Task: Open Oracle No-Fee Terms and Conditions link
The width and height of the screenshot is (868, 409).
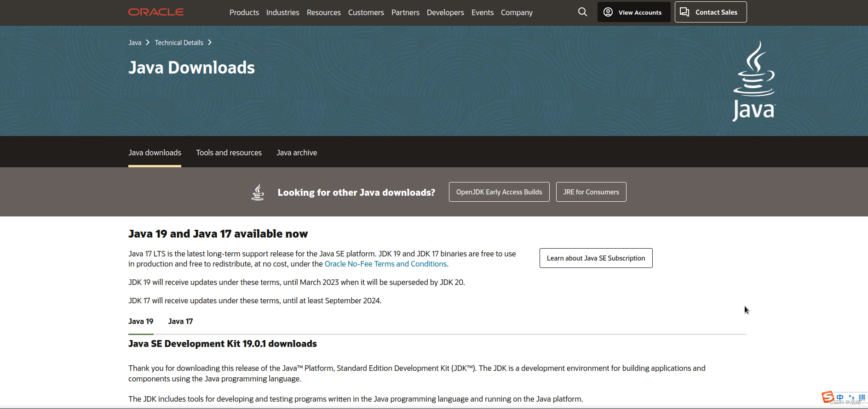Action: tap(385, 264)
